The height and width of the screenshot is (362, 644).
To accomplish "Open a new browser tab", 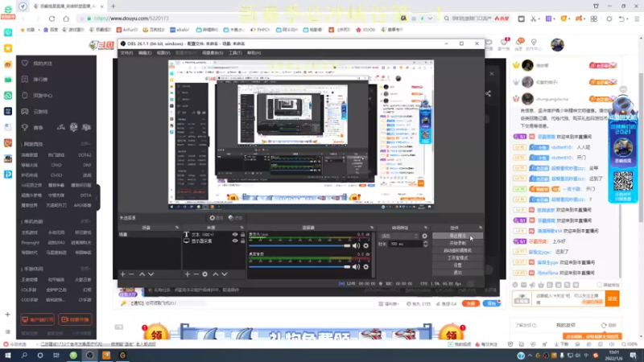I will [113, 6].
